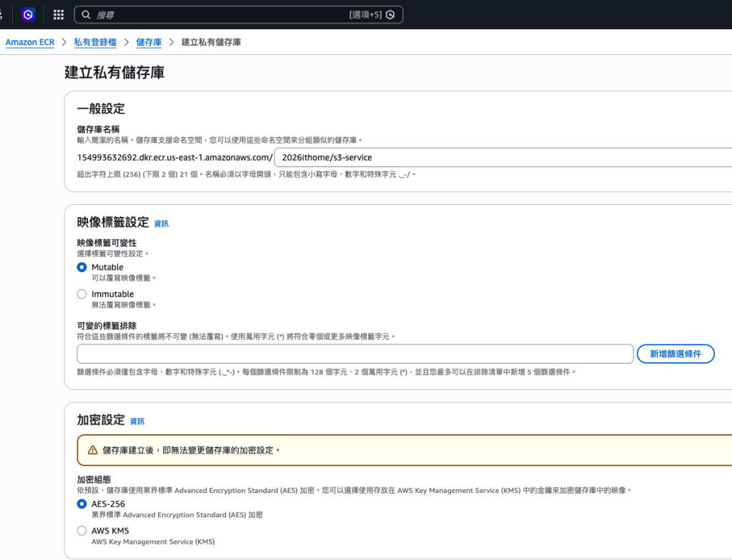Click the 映像標籤可變性 label
The width and height of the screenshot is (732, 560).
107,243
